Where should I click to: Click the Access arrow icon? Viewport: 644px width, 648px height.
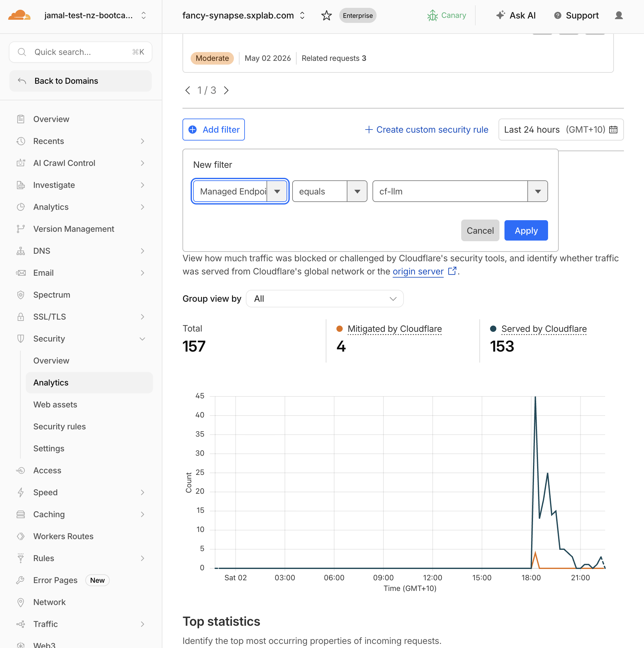pyautogui.click(x=21, y=470)
